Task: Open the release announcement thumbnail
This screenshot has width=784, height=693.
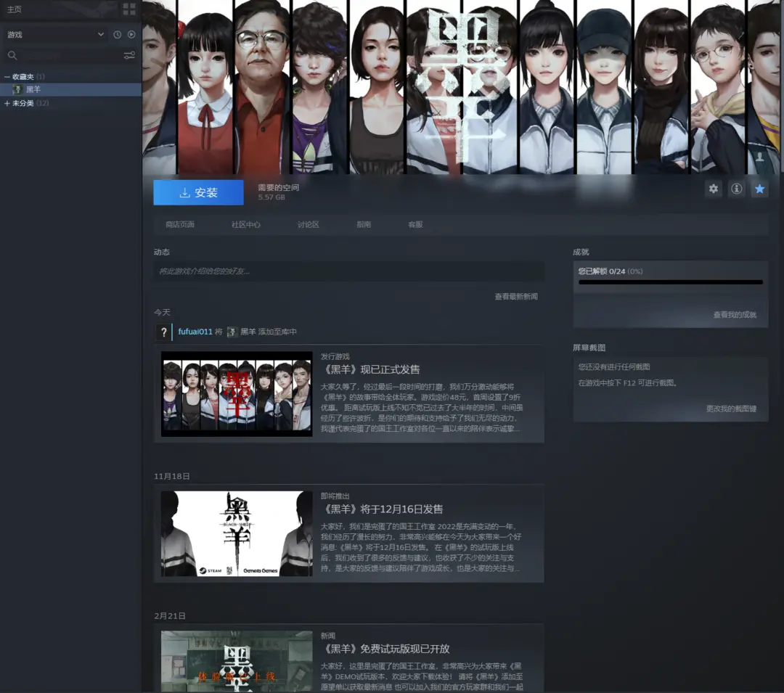Action: (237, 394)
